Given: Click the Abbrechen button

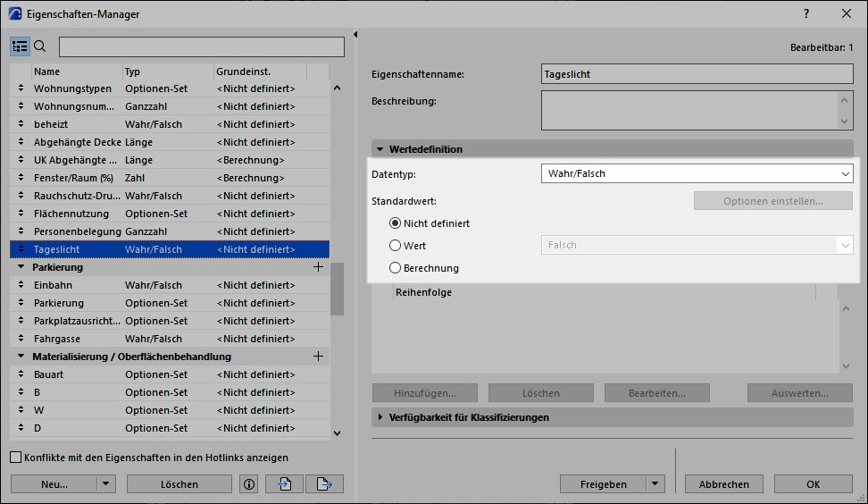Looking at the screenshot, I should (724, 484).
